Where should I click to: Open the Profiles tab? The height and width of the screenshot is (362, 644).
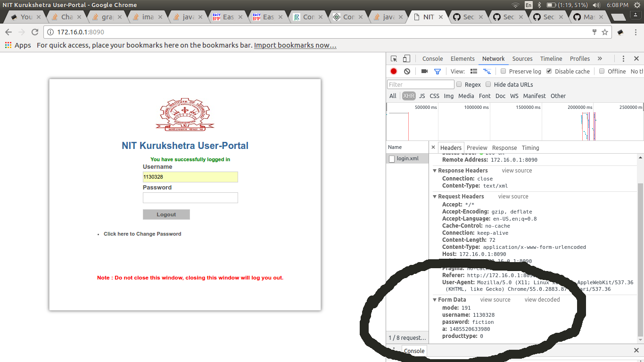point(580,59)
